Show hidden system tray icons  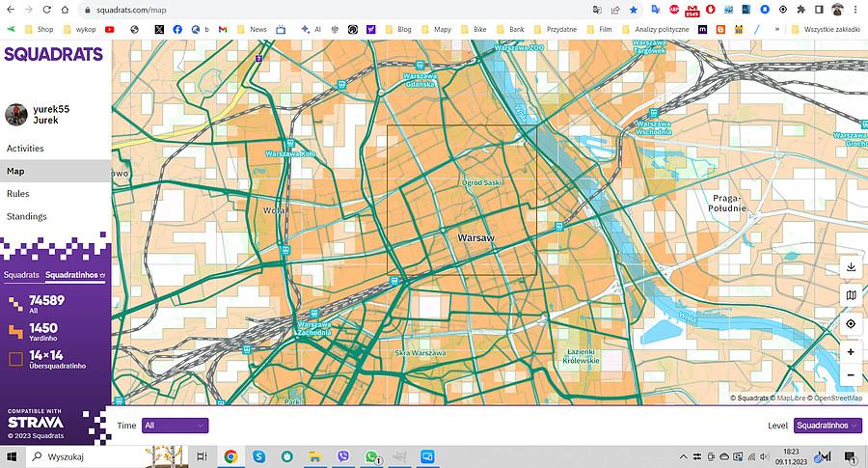(683, 457)
